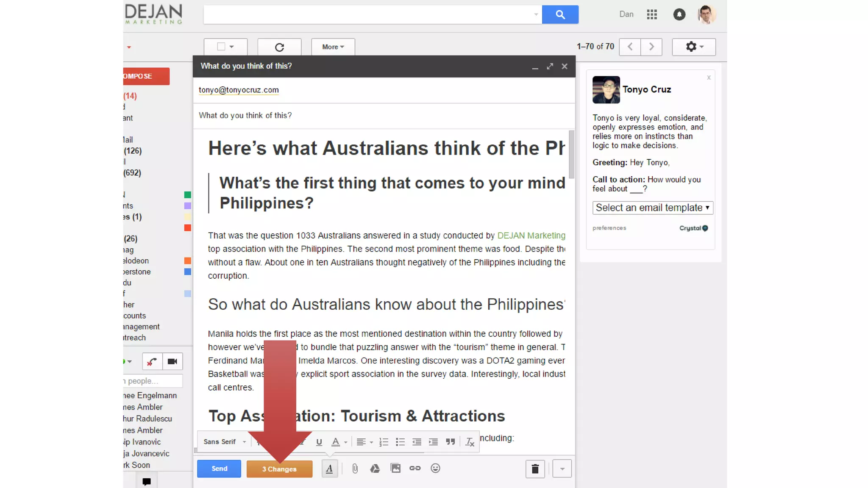The image size is (868, 488).
Task: Insert a photo
Action: point(395,469)
